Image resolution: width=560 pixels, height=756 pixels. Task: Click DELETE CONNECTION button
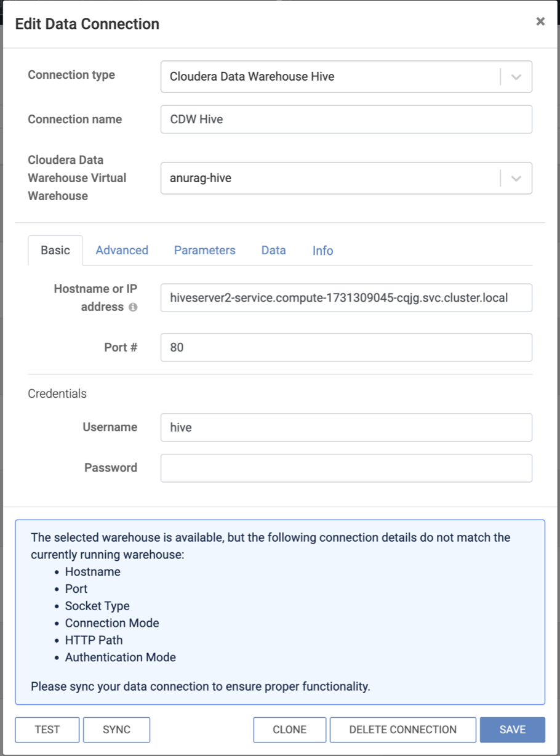(x=402, y=730)
